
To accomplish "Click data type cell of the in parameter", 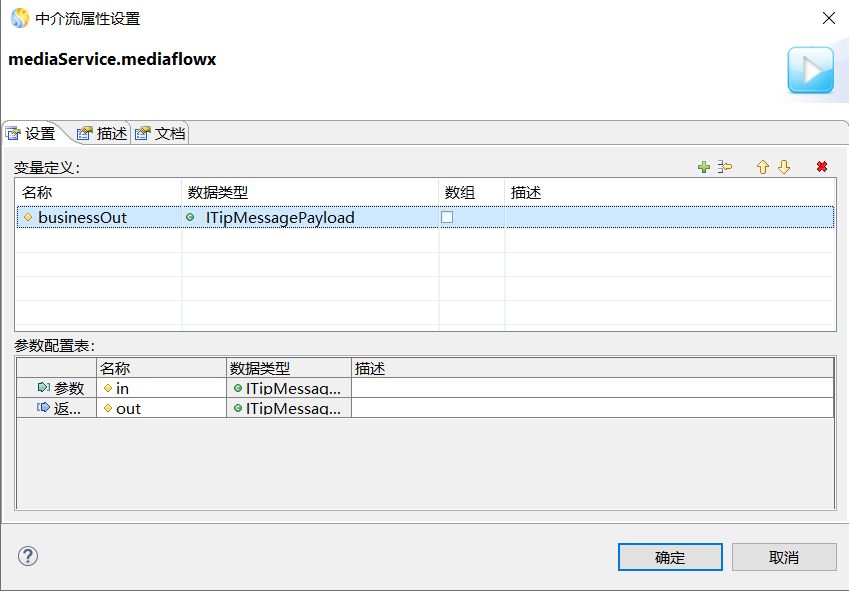I will pyautogui.click(x=288, y=388).
